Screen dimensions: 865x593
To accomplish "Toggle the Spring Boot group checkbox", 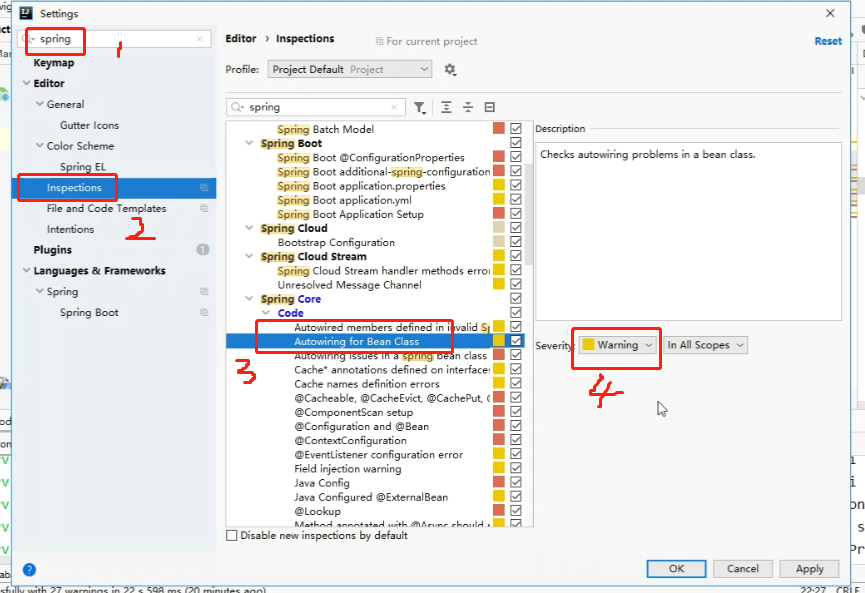I will (x=516, y=143).
